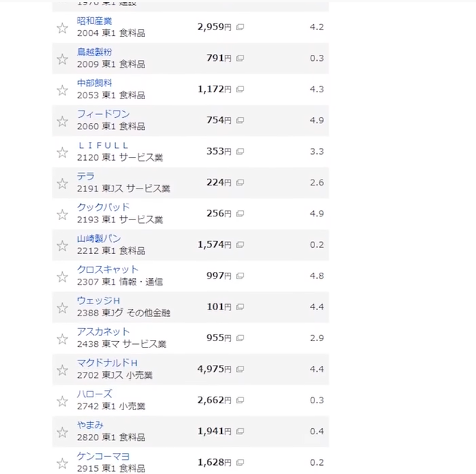Open the アスカネット stock link

[103, 331]
